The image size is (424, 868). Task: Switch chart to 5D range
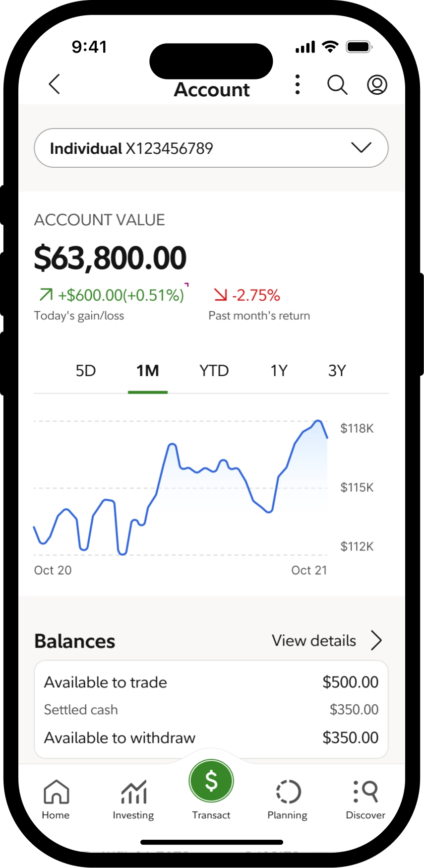85,371
